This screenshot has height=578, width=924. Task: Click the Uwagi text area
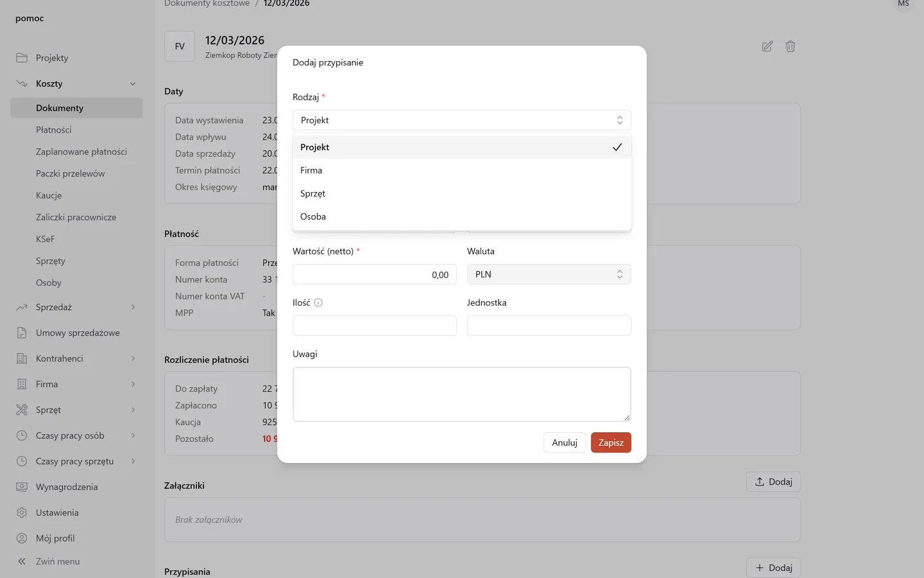[x=462, y=394]
